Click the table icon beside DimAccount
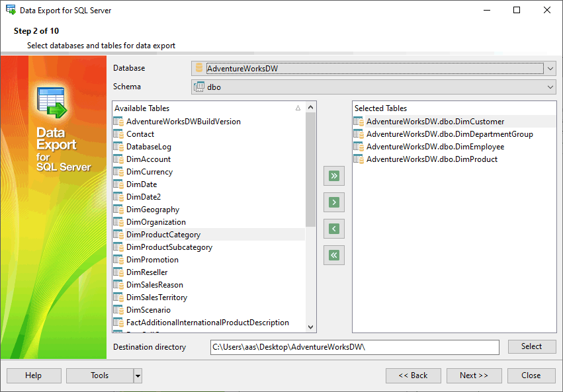Screen dimensions: 563x392 pyautogui.click(x=118, y=159)
